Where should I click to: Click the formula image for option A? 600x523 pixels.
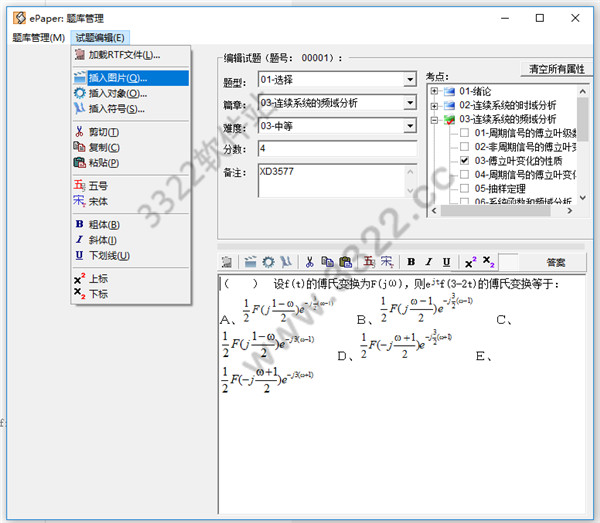tap(288, 309)
